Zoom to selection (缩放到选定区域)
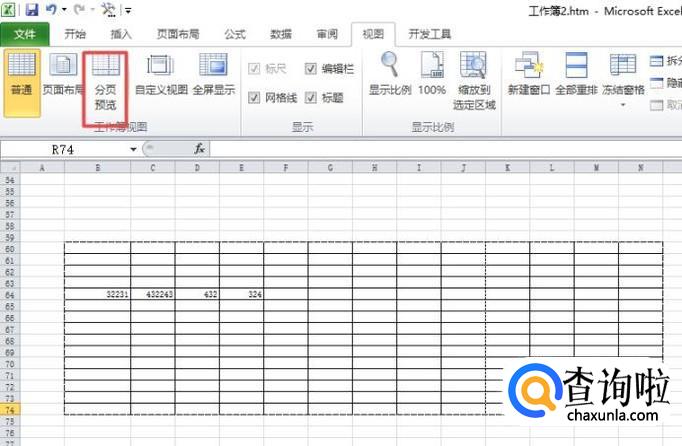Image resolution: width=682 pixels, height=446 pixels. (x=474, y=80)
